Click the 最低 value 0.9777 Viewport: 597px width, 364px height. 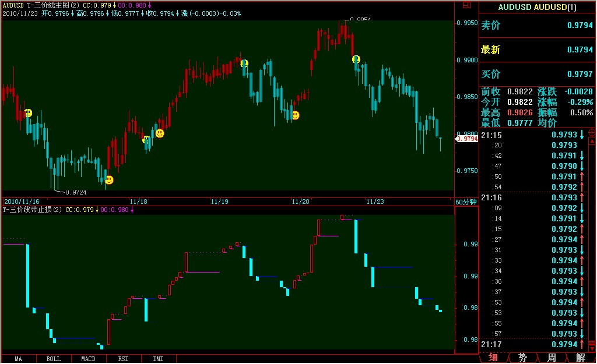click(519, 123)
